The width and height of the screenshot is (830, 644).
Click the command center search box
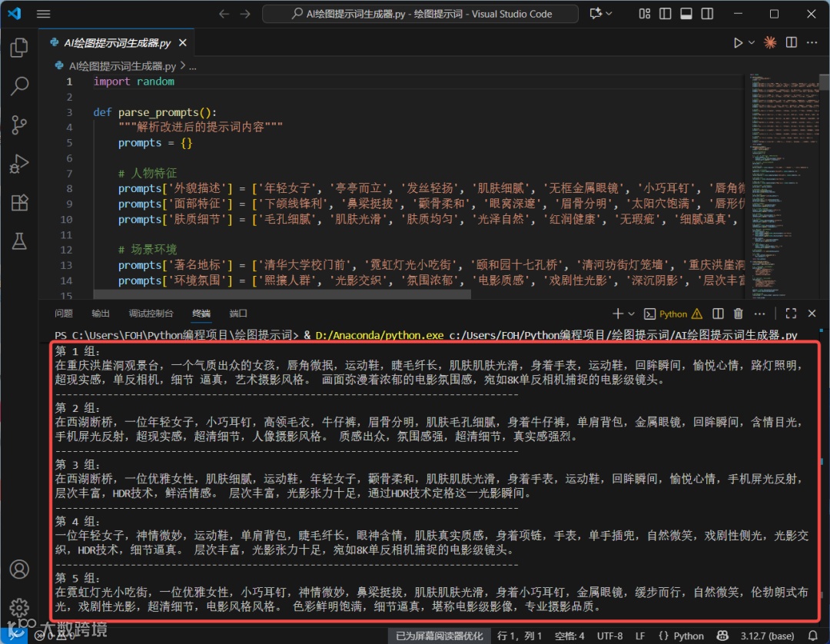[420, 14]
